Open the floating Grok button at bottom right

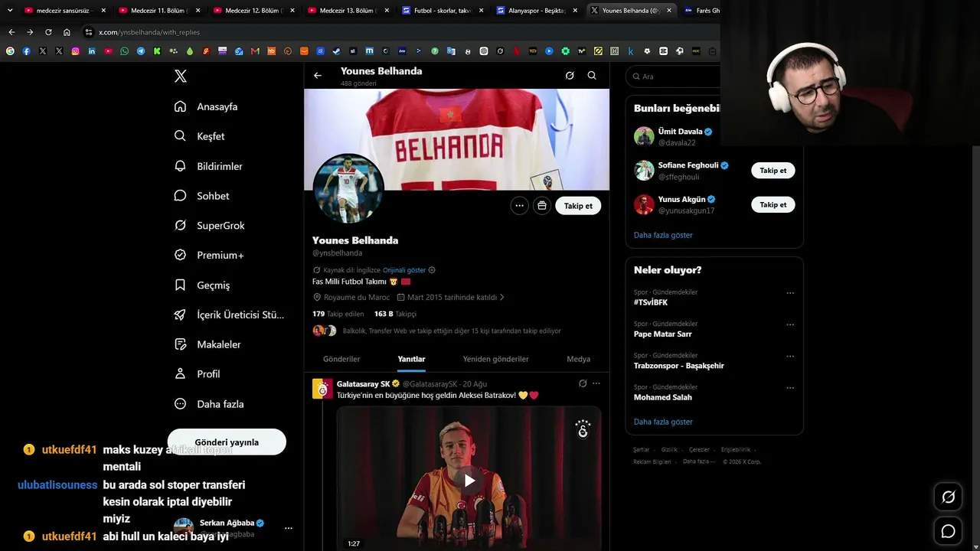coord(948,497)
